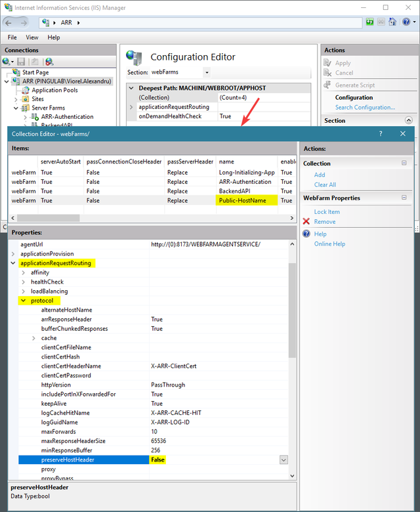Click Search Configuration link
Screen dimensions: 420x512
[x=365, y=107]
